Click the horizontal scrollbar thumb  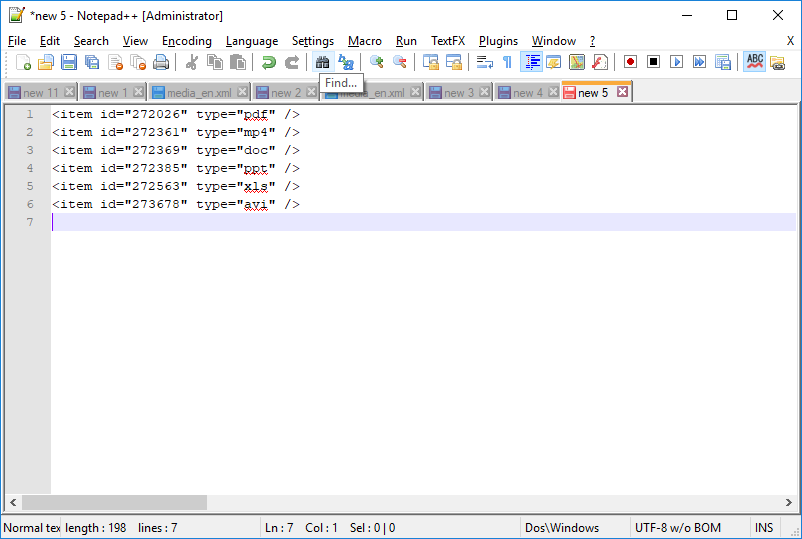click(114, 503)
